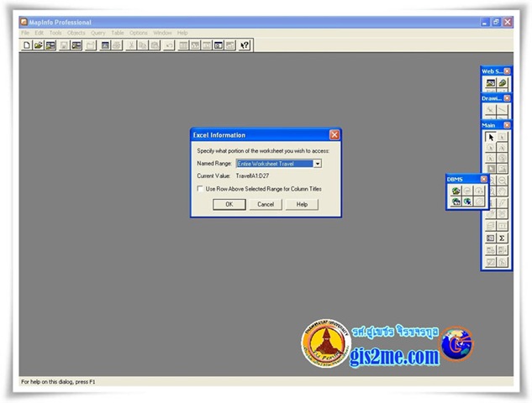Click the bottom-middle DBMS globe icon

467,201
